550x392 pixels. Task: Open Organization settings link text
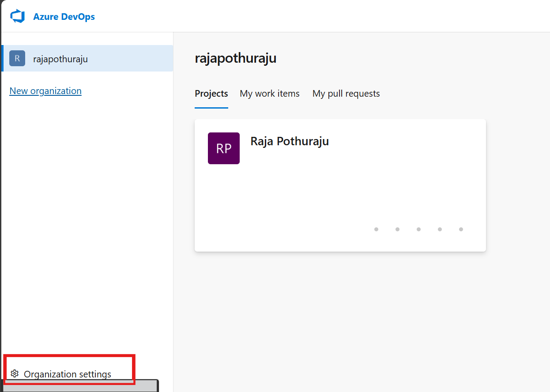tap(68, 374)
